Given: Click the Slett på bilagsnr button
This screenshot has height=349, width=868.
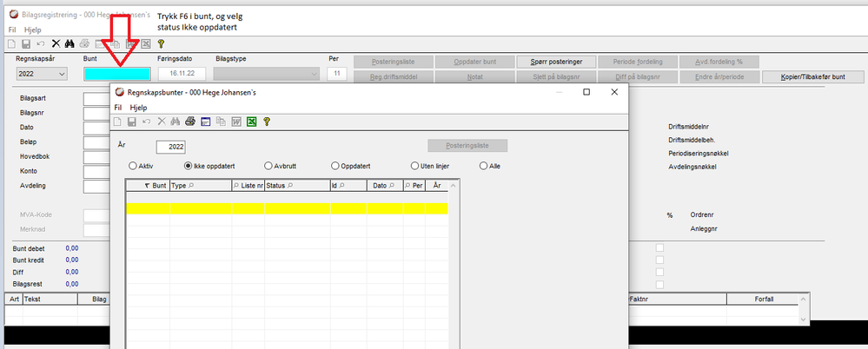Looking at the screenshot, I should click(555, 77).
